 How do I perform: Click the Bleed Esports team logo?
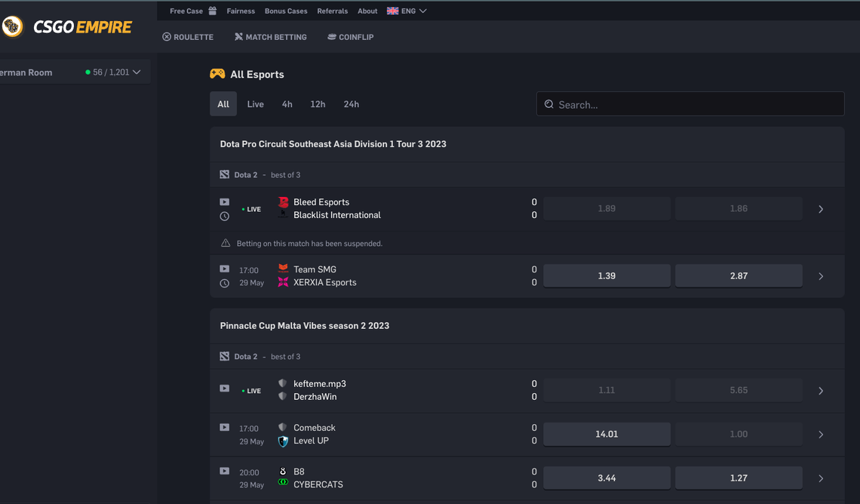pos(283,201)
